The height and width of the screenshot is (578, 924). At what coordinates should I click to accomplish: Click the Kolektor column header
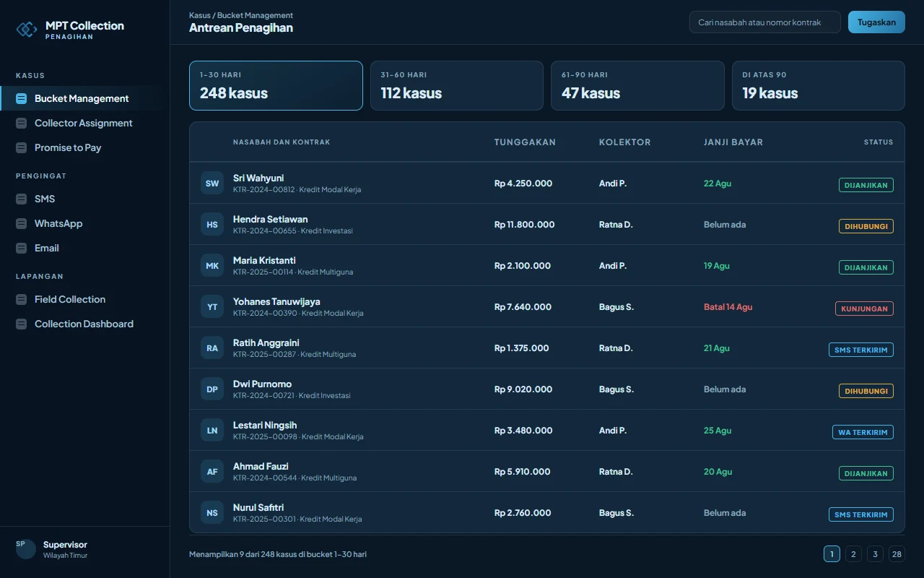pyautogui.click(x=625, y=142)
